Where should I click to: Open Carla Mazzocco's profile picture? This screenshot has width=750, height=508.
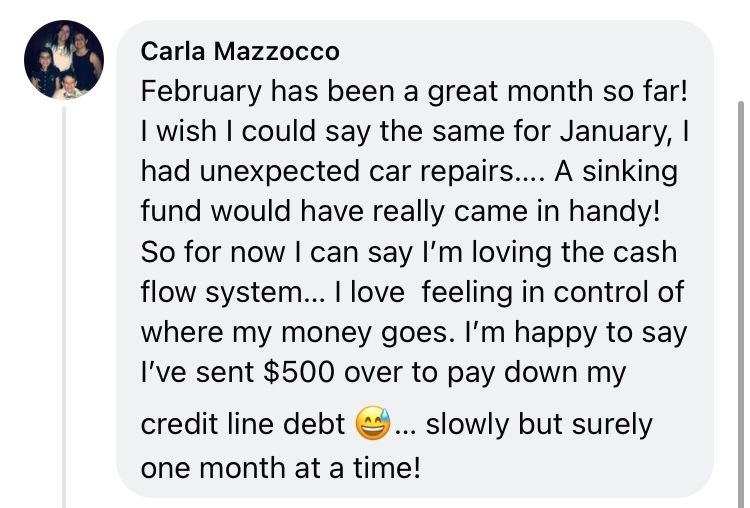64,60
